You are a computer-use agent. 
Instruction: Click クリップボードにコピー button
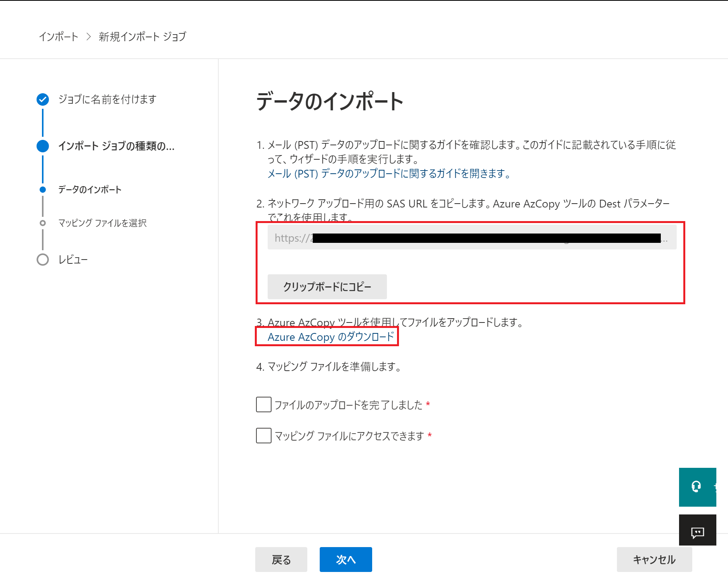pos(327,287)
